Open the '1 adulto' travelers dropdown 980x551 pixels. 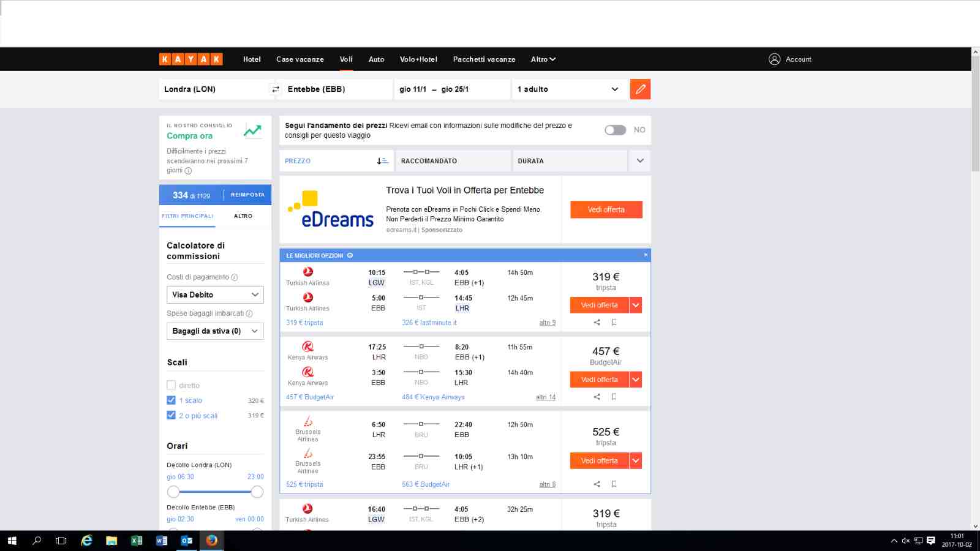pyautogui.click(x=569, y=89)
